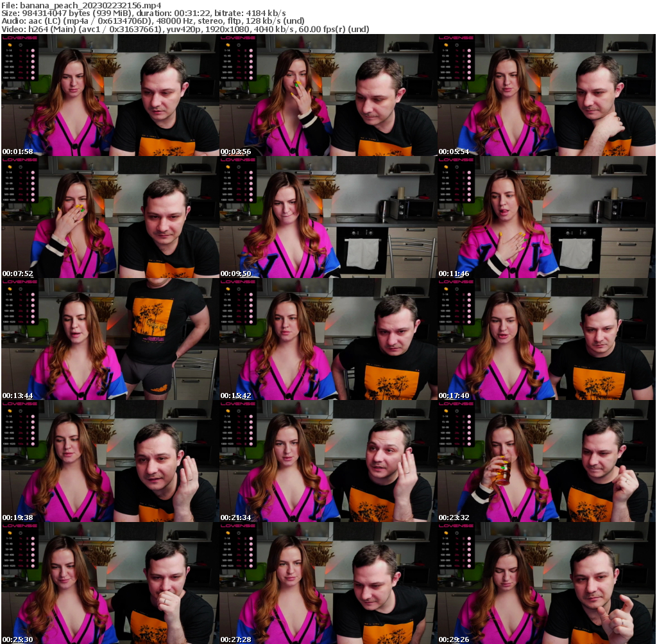Open the last thumbnail at 00:29:26
Screen dimensions: 657x644
(546, 583)
